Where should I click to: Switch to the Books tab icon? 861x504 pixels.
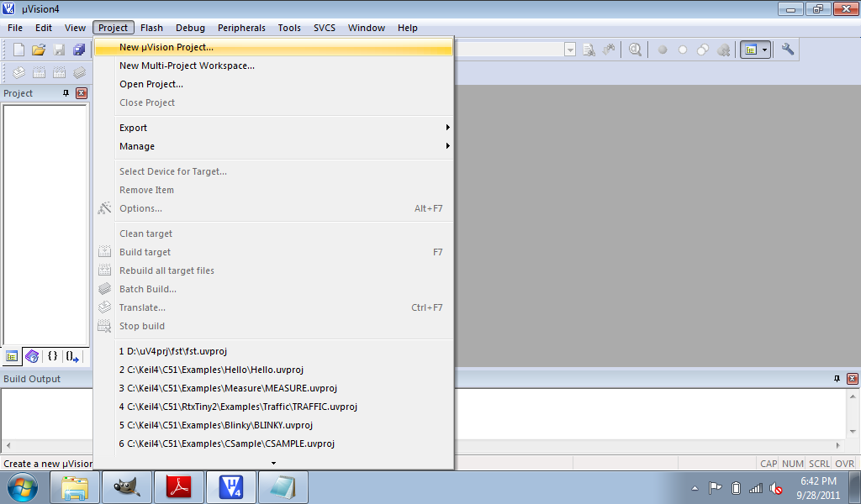coord(32,356)
